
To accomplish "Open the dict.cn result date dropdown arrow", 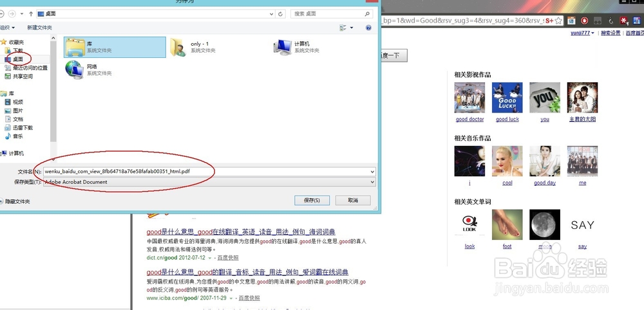I will tap(209, 258).
